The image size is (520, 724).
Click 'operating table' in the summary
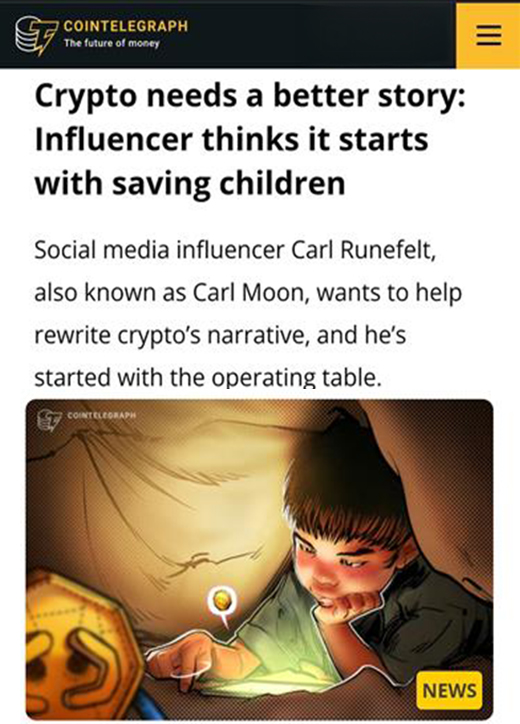(296, 378)
